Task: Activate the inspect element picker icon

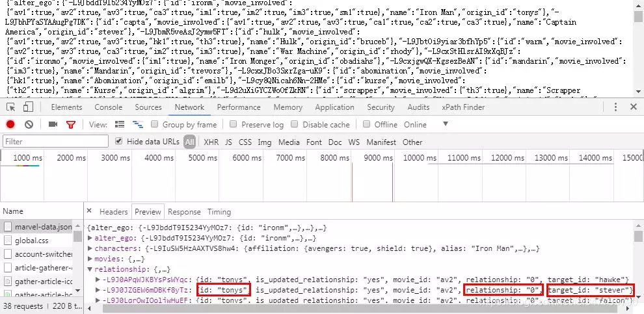Action: click(11, 107)
